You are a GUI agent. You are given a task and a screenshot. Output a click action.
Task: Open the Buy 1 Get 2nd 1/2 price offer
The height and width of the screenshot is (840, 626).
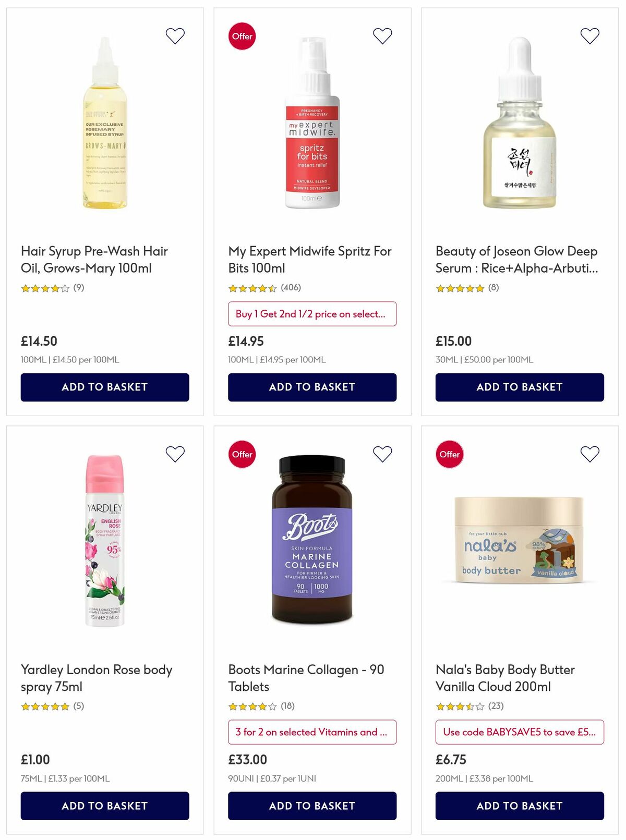click(x=311, y=314)
